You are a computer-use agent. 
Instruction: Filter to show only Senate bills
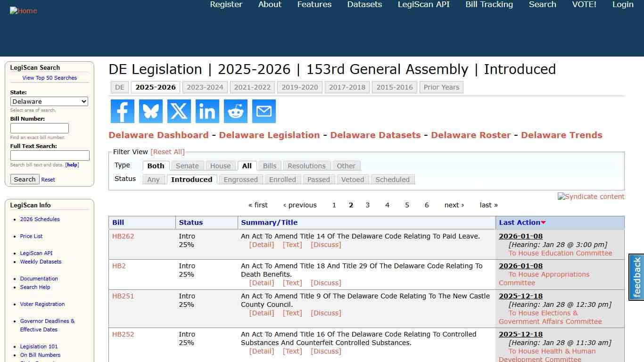click(x=187, y=165)
